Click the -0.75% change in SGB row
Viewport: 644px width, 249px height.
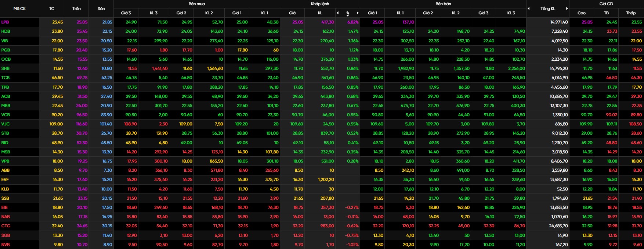(352, 235)
